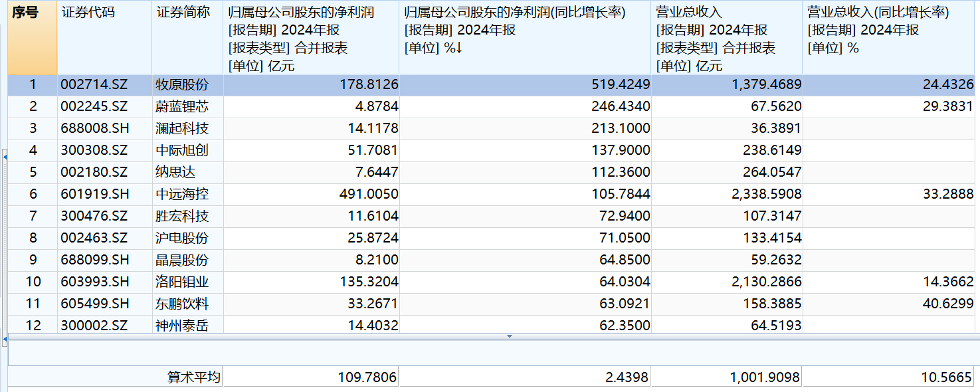Select 东鹏饮料 revenue growth value 40.6299
980x392 pixels.
[947, 304]
